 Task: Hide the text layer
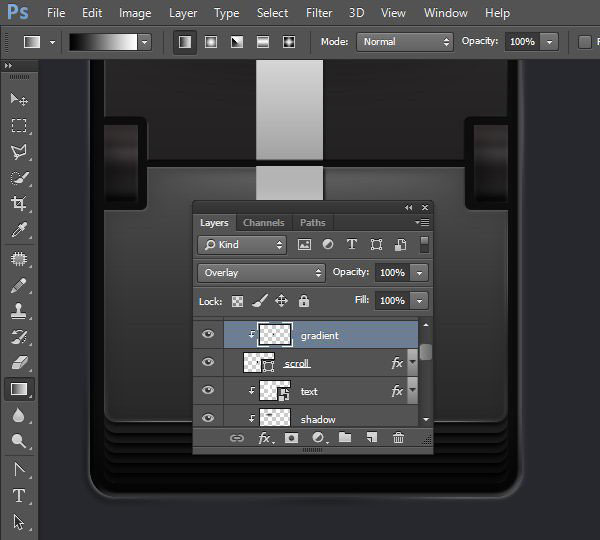tap(208, 391)
